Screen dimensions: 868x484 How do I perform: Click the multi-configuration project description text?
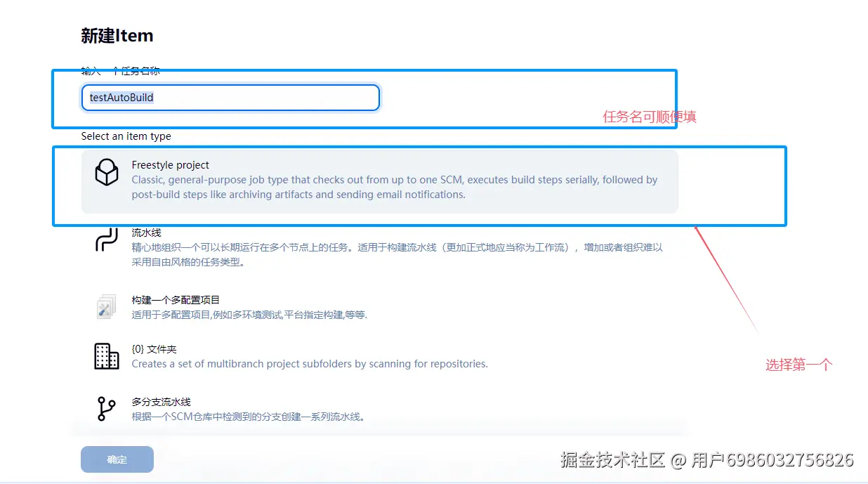click(x=249, y=315)
